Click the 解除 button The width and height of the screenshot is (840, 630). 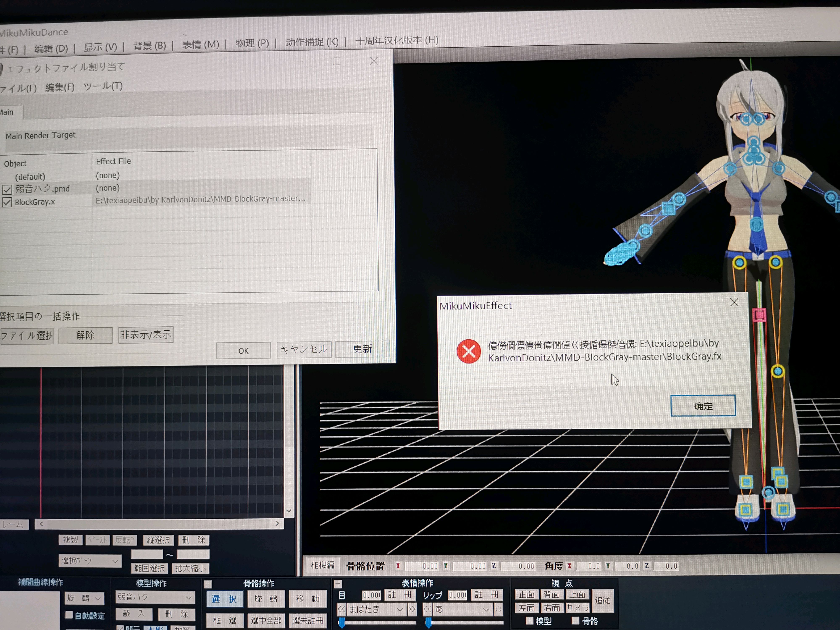85,335
